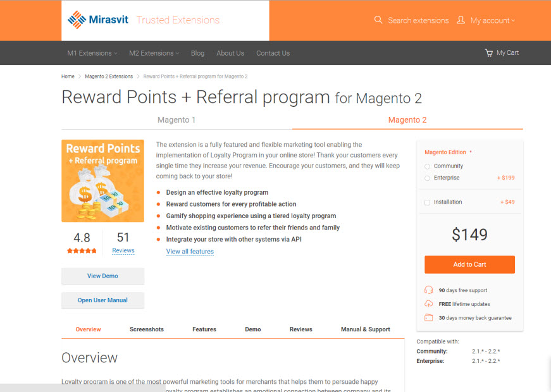Select the Community edition radio button

pos(428,166)
